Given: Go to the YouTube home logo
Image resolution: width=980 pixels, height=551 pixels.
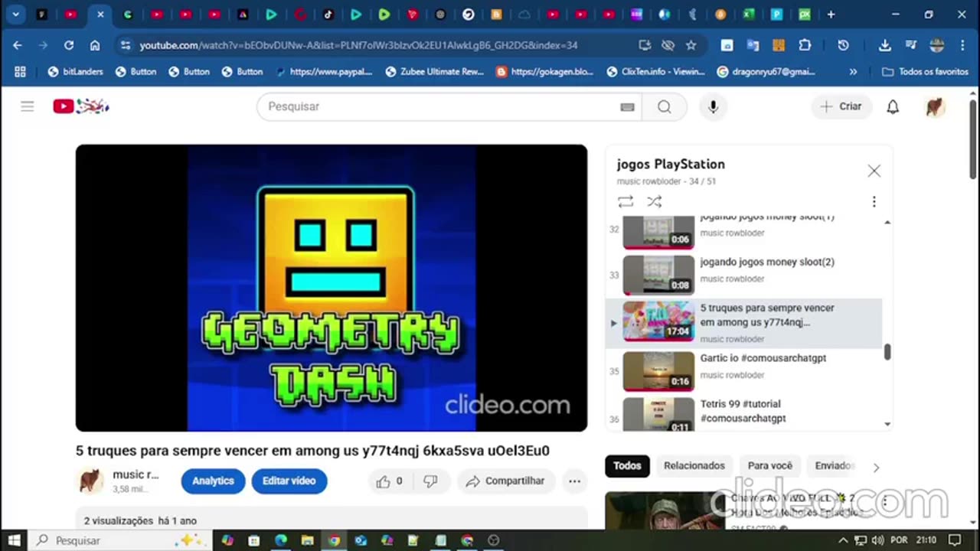Looking at the screenshot, I should point(80,106).
